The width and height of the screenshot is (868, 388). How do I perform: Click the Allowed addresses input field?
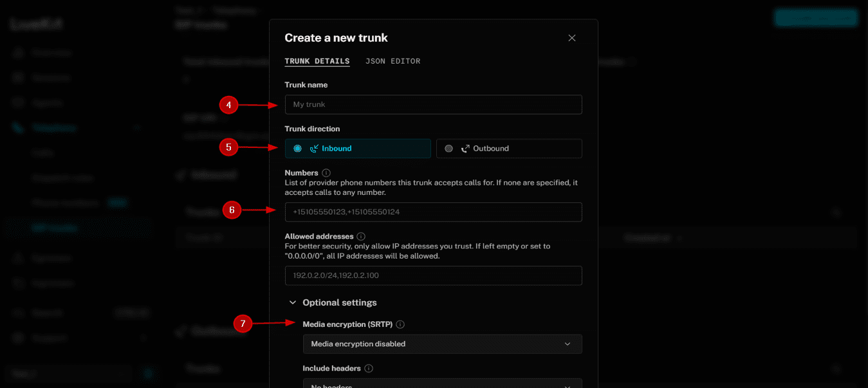[x=433, y=275]
